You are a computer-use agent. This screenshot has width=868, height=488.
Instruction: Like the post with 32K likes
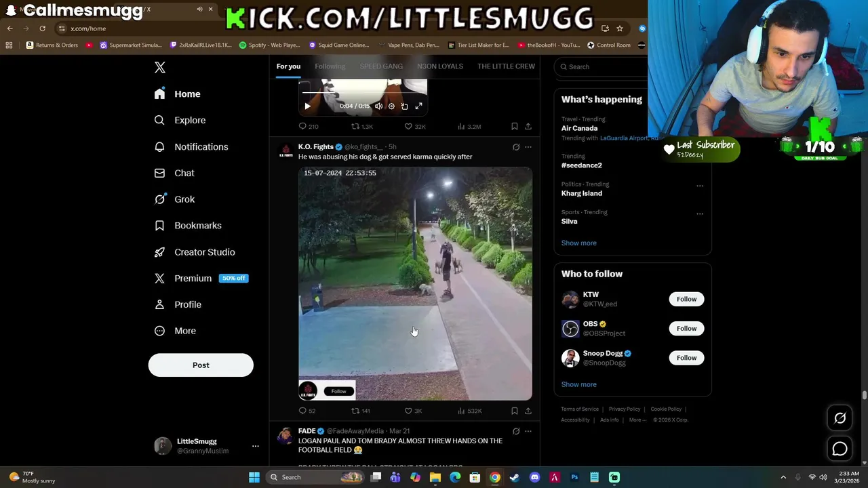coord(415,126)
